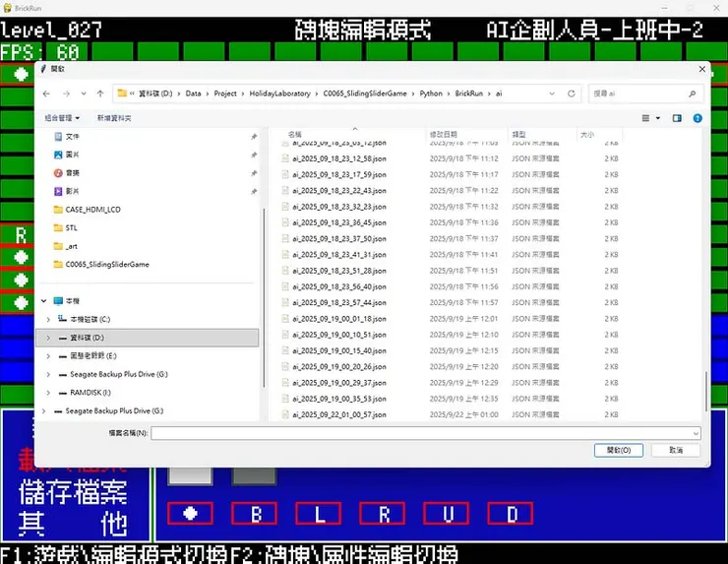Image resolution: width=728 pixels, height=564 pixels.
Task: Click file icon of ai_2025_09_19_00_35_53.json
Action: (x=285, y=399)
